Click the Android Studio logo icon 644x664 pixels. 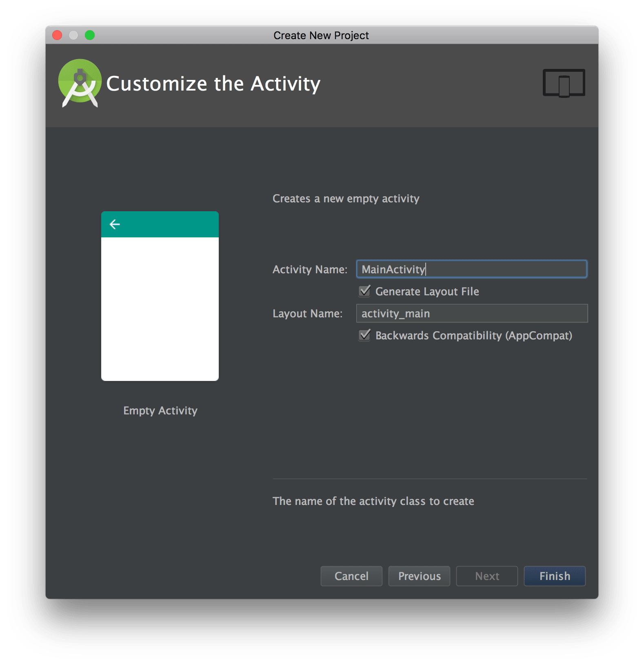(x=80, y=83)
